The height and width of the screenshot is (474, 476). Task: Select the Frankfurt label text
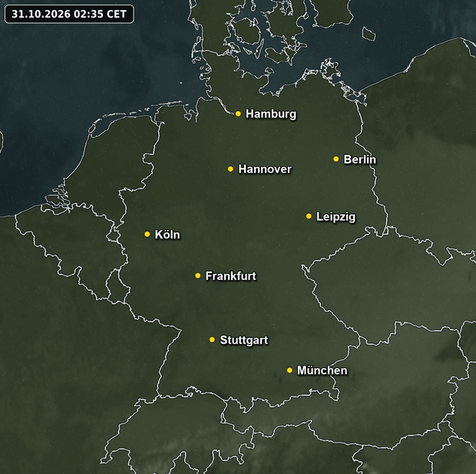tap(231, 276)
